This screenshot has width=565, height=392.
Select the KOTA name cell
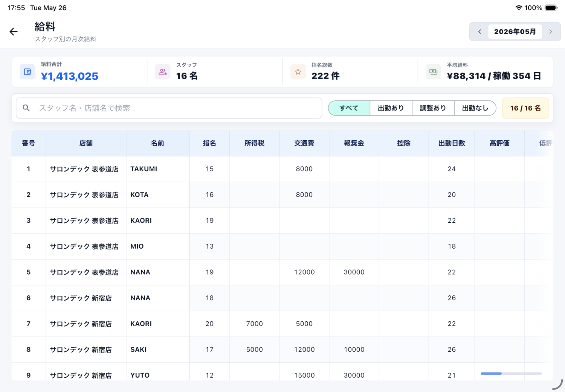click(x=157, y=195)
